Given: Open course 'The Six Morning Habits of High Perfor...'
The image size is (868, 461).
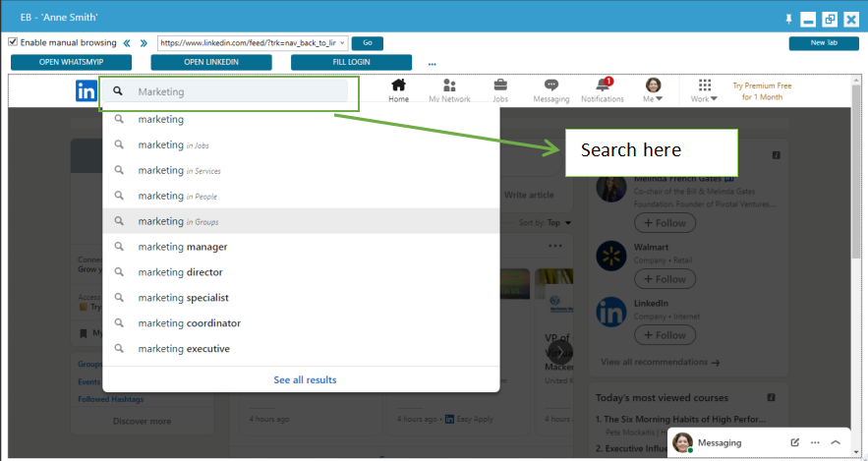Looking at the screenshot, I should [681, 419].
